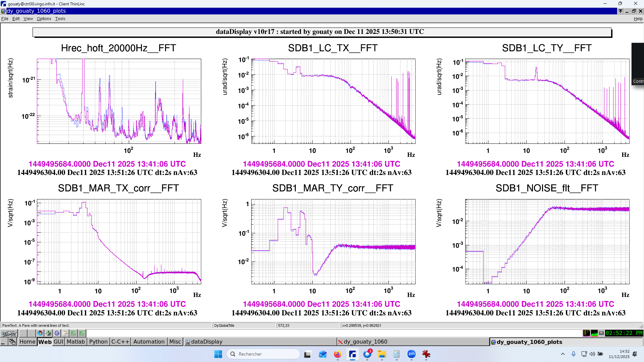The width and height of the screenshot is (644, 362).
Task: Open the Emacs launcher in IceWM toolbar
Action: pos(57,333)
